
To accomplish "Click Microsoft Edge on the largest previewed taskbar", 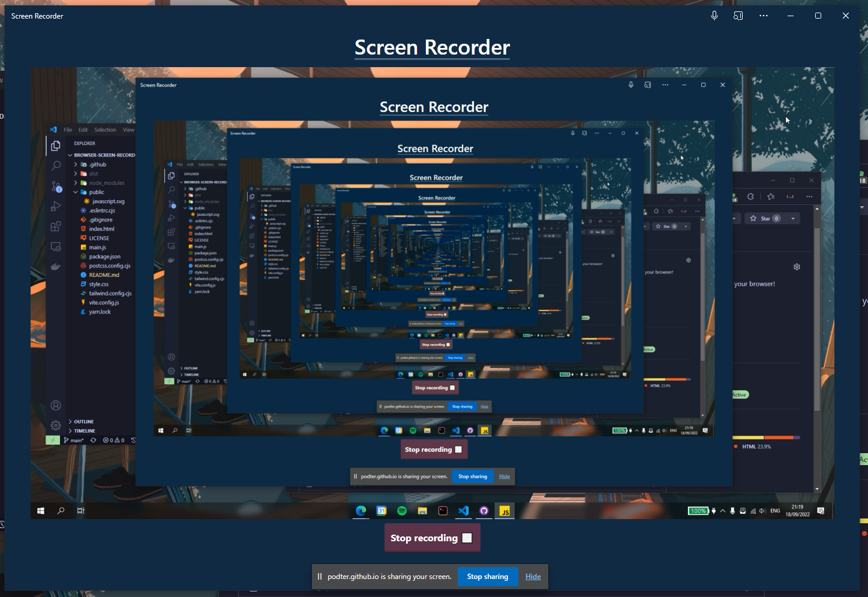I will click(361, 511).
